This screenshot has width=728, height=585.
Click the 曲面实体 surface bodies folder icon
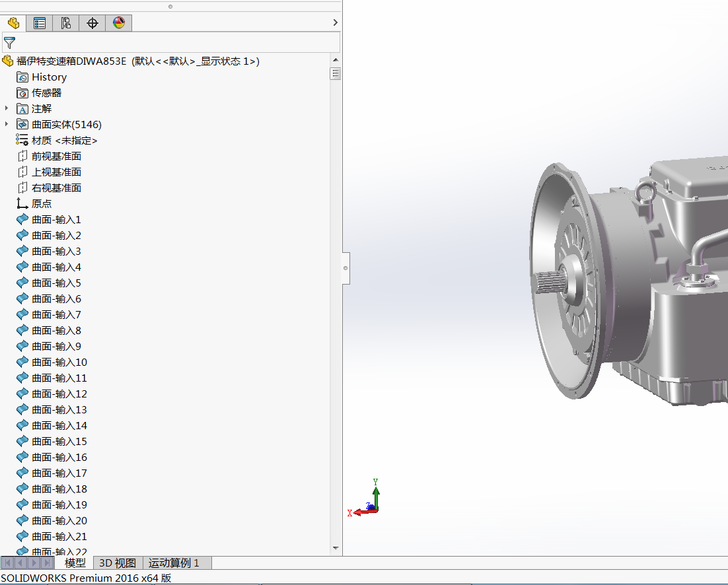tap(22, 124)
